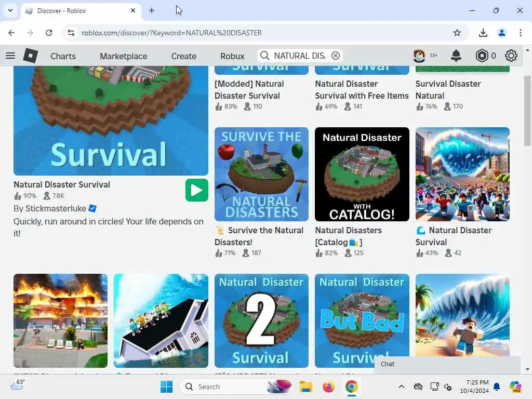
Task: Go to Charts page
Action: [x=63, y=56]
